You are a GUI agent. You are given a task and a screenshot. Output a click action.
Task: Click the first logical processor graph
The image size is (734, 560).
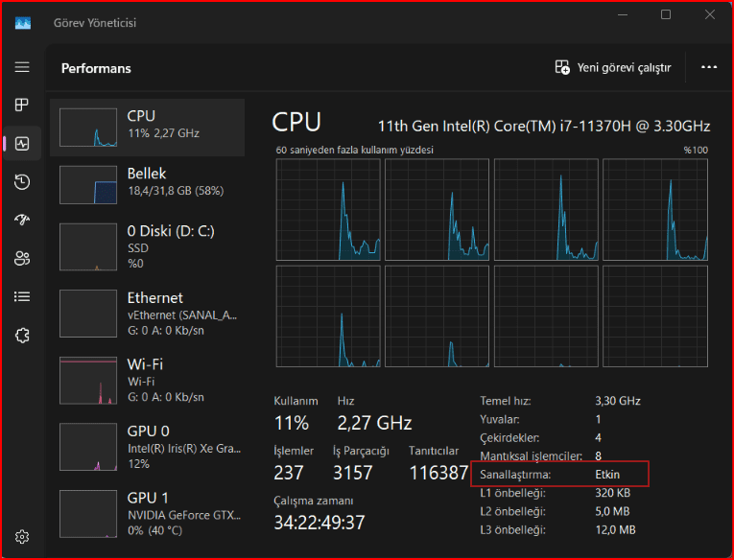click(327, 209)
